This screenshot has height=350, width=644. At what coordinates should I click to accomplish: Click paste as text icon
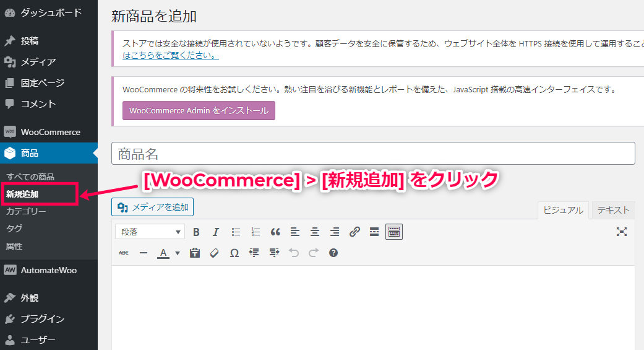(195, 253)
